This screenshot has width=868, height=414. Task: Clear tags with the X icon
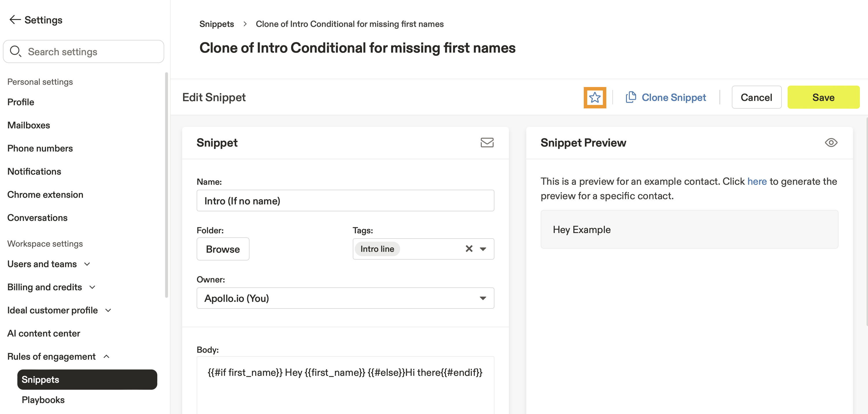click(x=469, y=249)
